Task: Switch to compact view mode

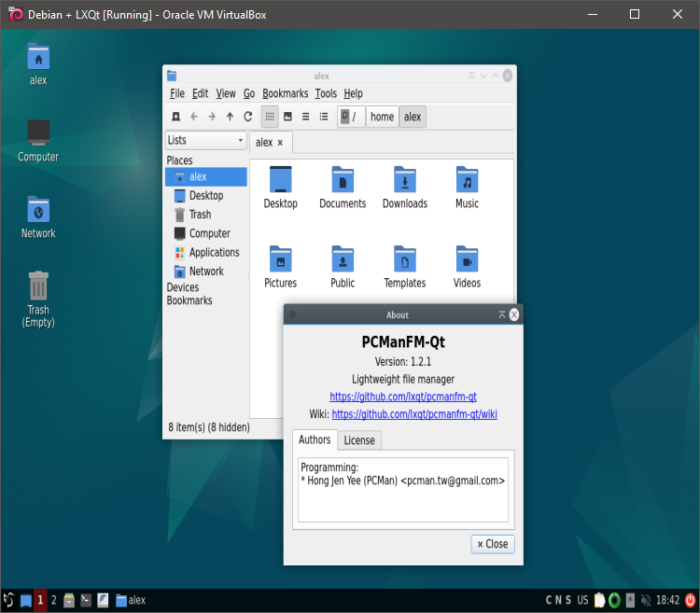Action: tap(306, 117)
